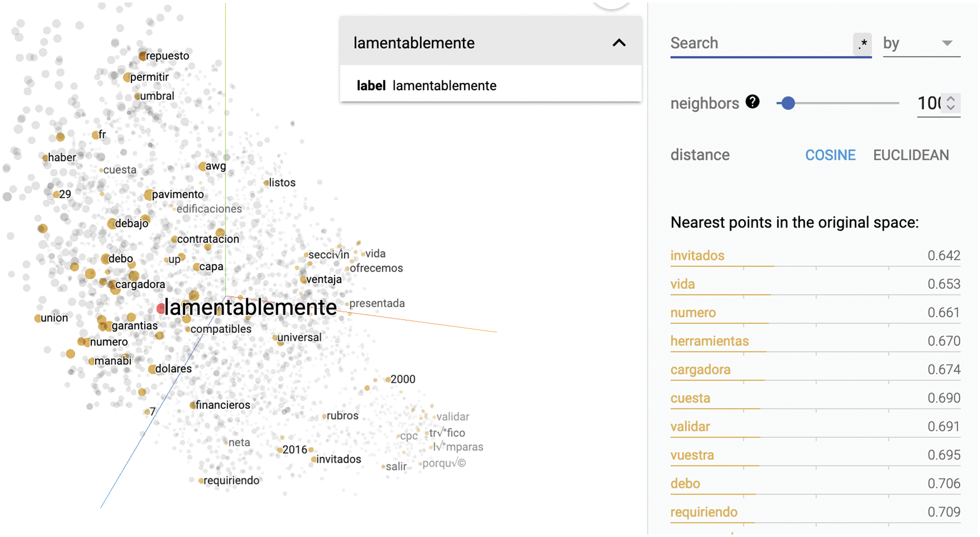This screenshot has height=537, width=980.
Task: Open the search by field dropdown
Action: (921, 44)
